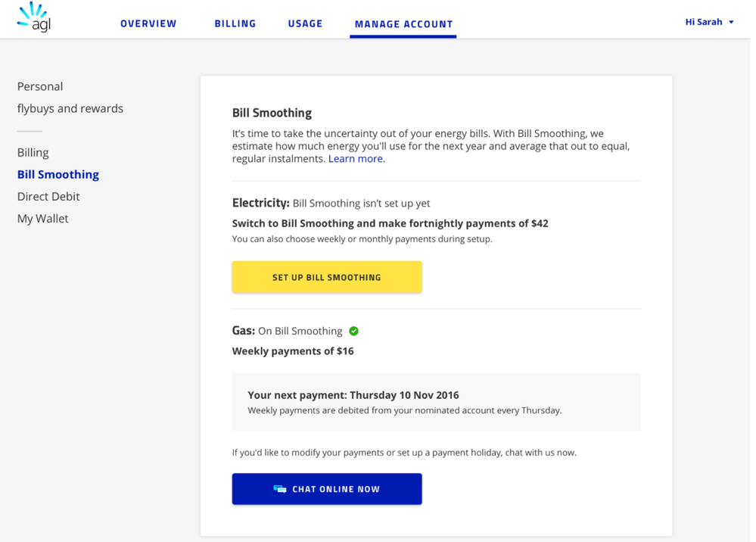Click the chat bubbles icon
756x542 pixels.
(280, 489)
